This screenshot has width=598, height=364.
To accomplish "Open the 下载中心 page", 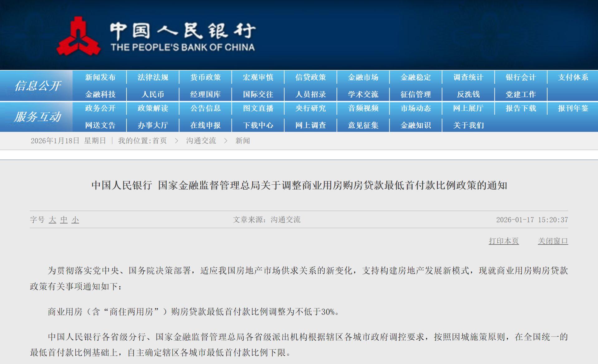I will point(258,125).
